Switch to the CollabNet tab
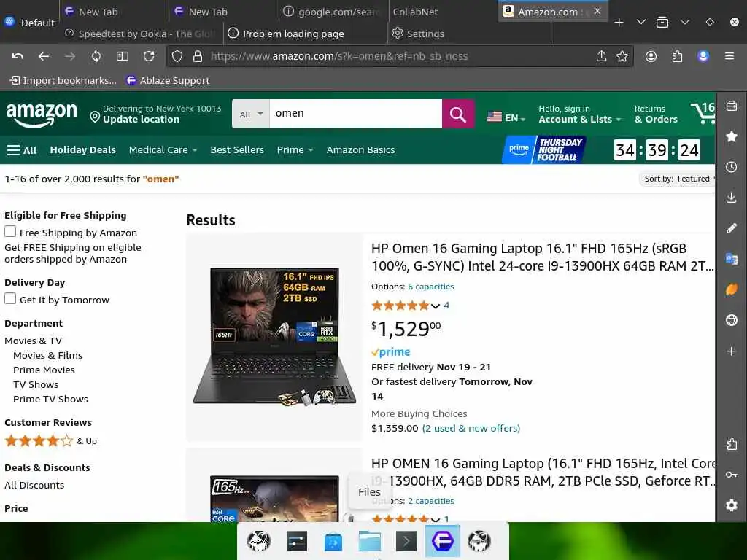This screenshot has height=560, width=747. coord(415,12)
